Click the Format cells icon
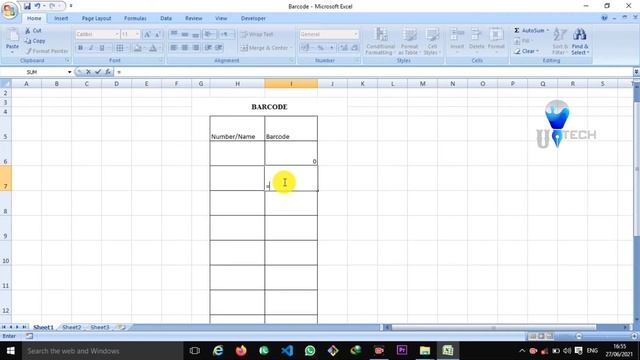This screenshot has width=640, height=360. [496, 35]
